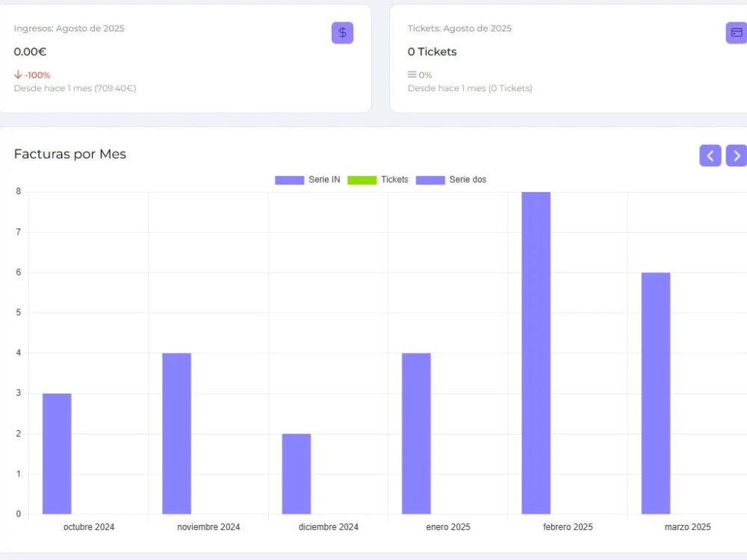The image size is (747, 560).
Task: Click the 'Ingresos: Agosto de 2025' label
Action: click(69, 28)
